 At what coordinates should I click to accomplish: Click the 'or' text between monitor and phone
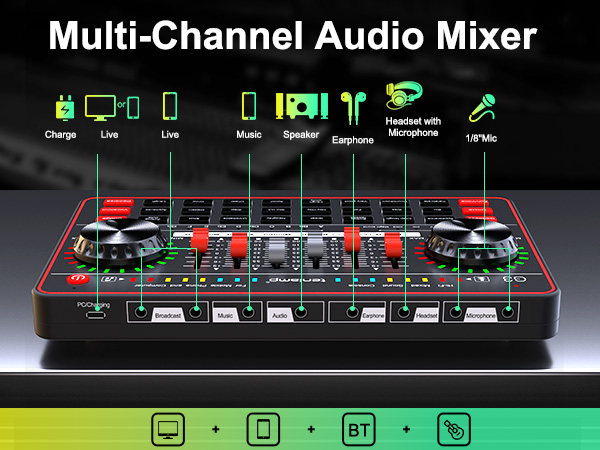click(121, 105)
